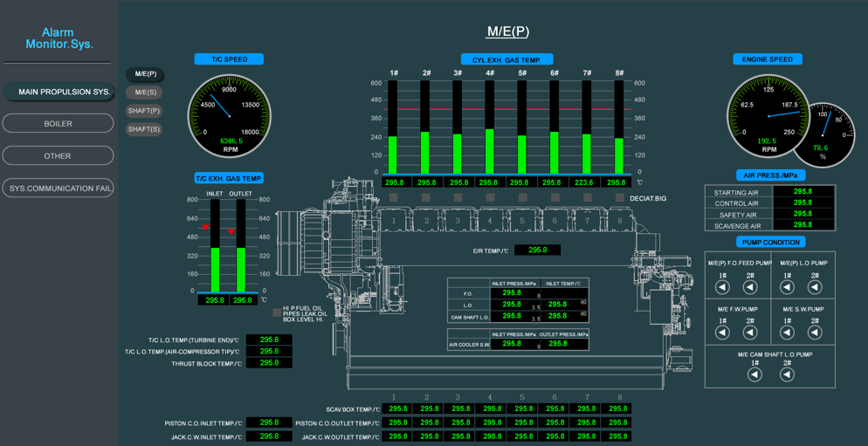Switch to the SHAFT(P) tab
This screenshot has width=868, height=446.
click(144, 111)
